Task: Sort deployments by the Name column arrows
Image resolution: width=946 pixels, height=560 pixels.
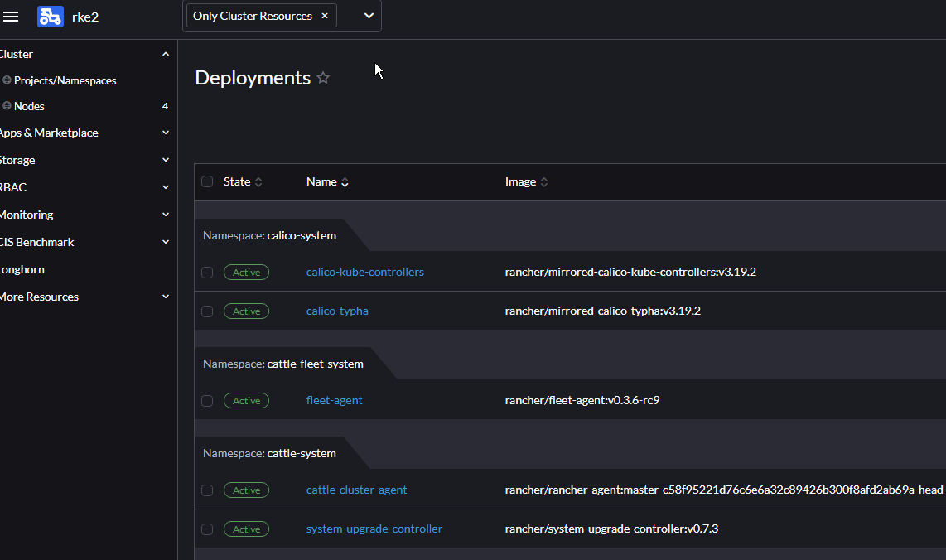Action: coord(345,182)
